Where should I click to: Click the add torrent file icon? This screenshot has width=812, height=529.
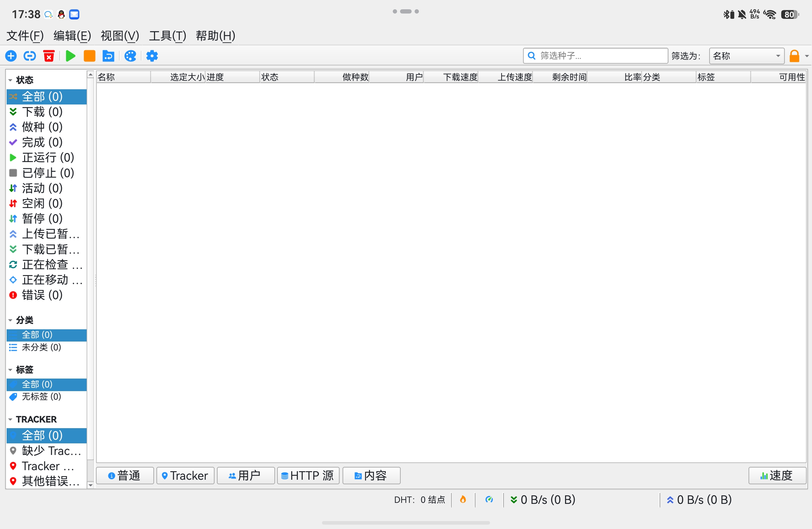tap(11, 56)
